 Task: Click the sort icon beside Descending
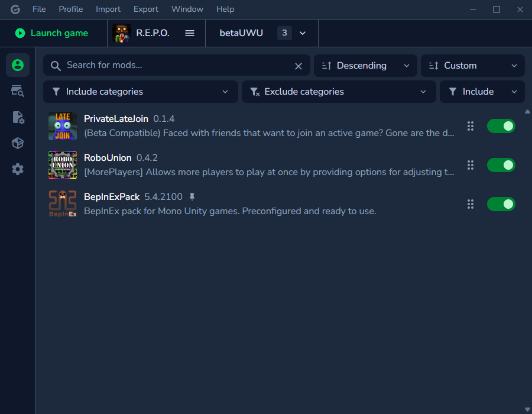326,66
